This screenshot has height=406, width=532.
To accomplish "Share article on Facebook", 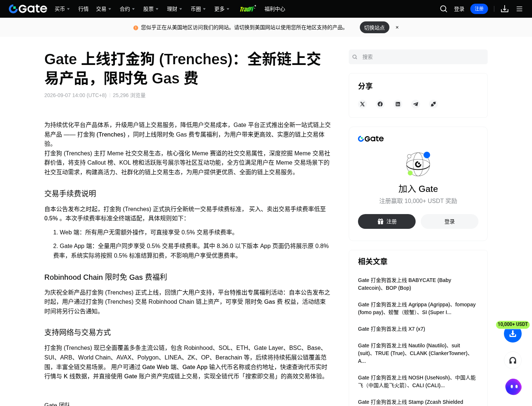I will tap(380, 104).
